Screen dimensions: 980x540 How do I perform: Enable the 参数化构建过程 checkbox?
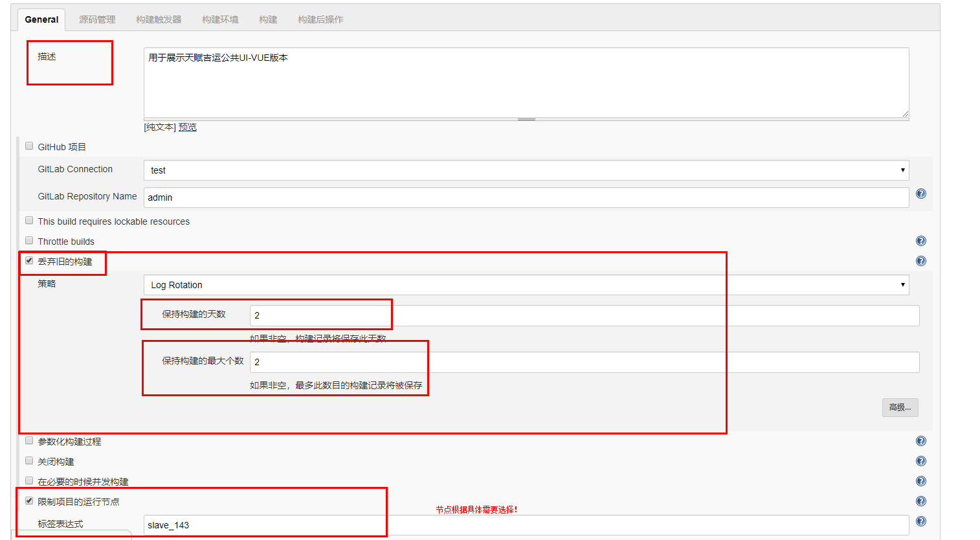pyautogui.click(x=29, y=440)
